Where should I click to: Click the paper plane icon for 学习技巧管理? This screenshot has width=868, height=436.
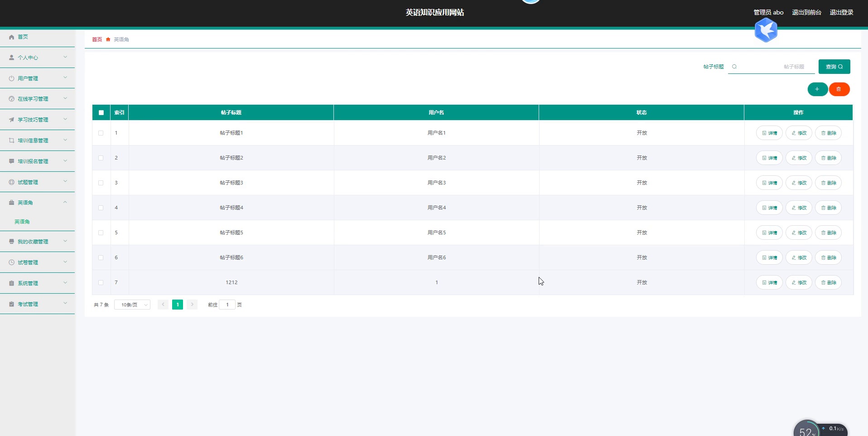click(11, 120)
